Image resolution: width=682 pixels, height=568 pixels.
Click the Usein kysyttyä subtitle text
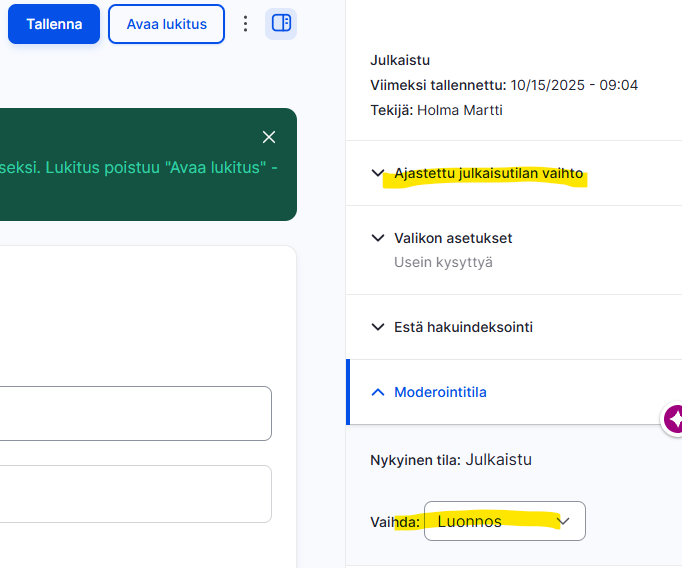point(443,262)
